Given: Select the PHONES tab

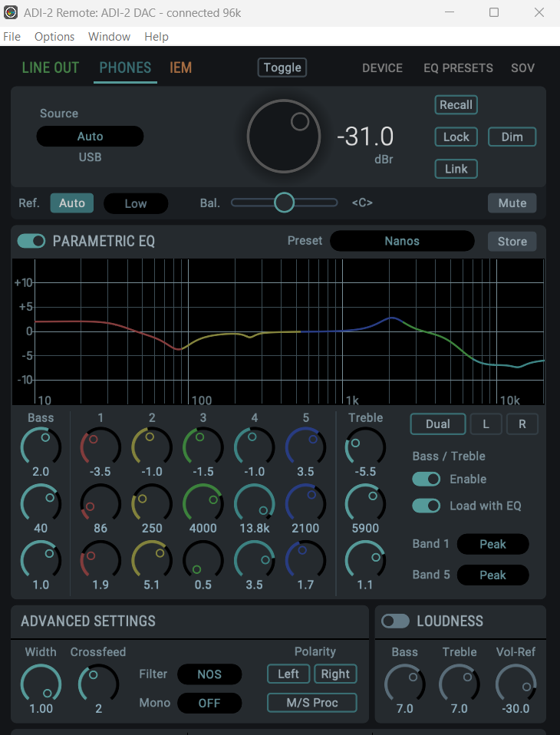Looking at the screenshot, I should tap(125, 68).
